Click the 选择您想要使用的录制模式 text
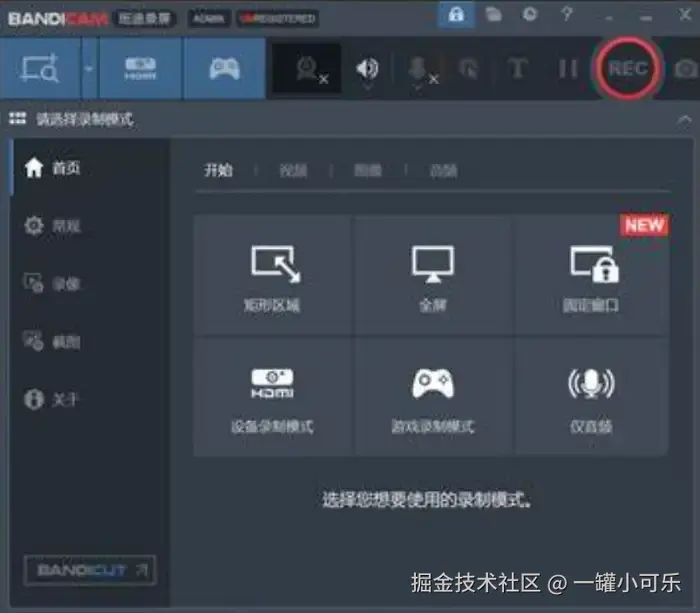The width and height of the screenshot is (700, 613). coord(427,500)
